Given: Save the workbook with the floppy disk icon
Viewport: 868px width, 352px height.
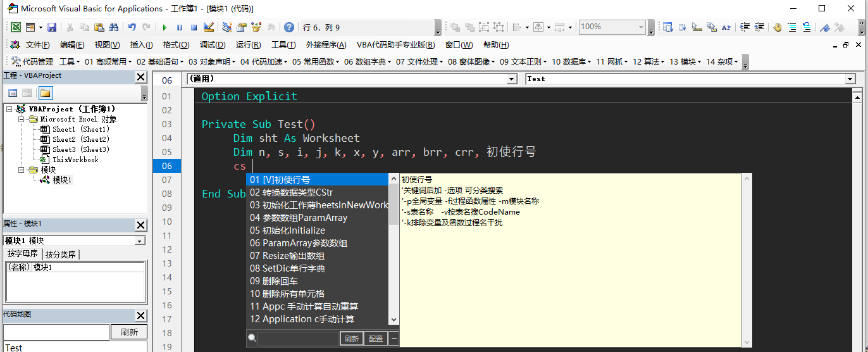Looking at the screenshot, I should (x=52, y=27).
